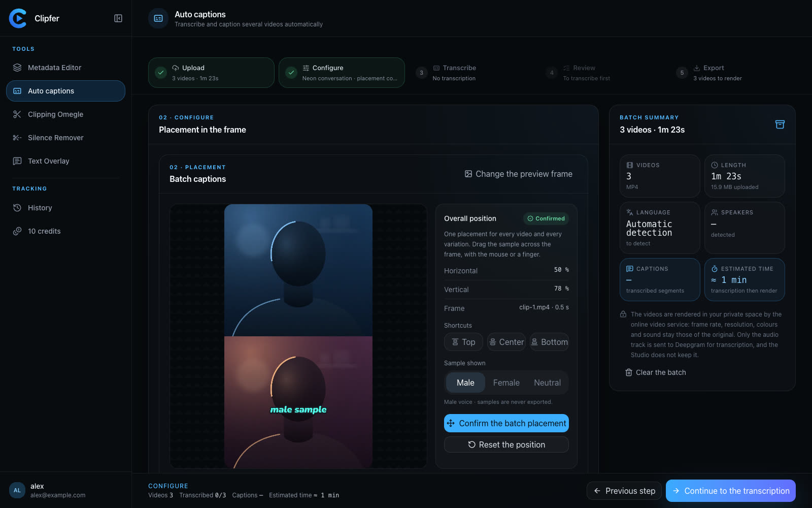
Task: Click the Horizontal 50 % value
Action: coord(561,270)
